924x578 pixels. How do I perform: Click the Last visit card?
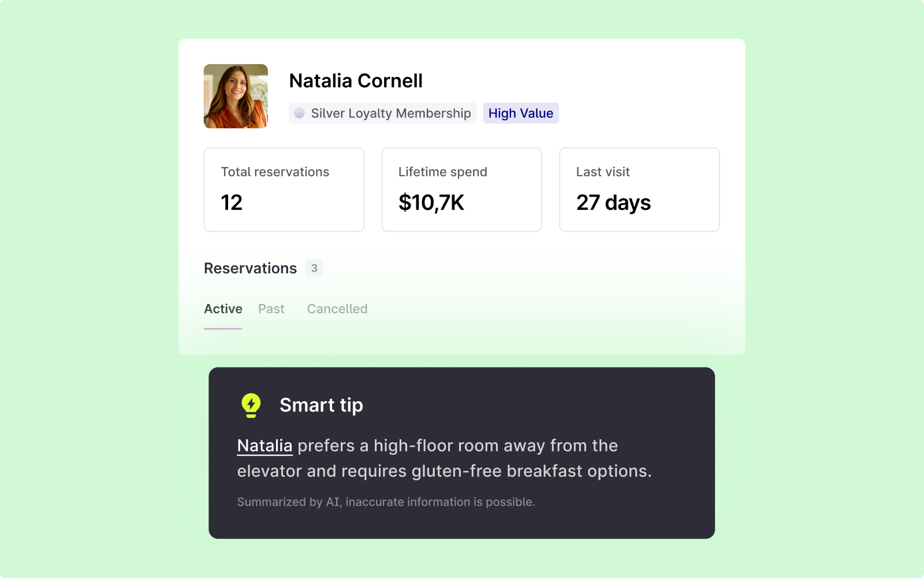[639, 190]
